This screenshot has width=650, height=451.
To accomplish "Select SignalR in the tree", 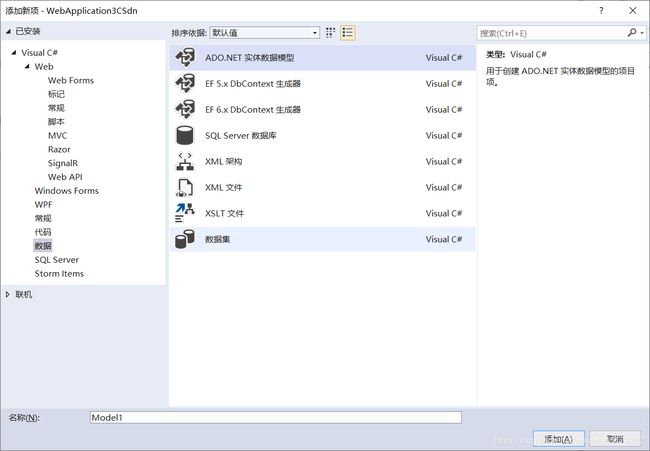I will point(63,163).
